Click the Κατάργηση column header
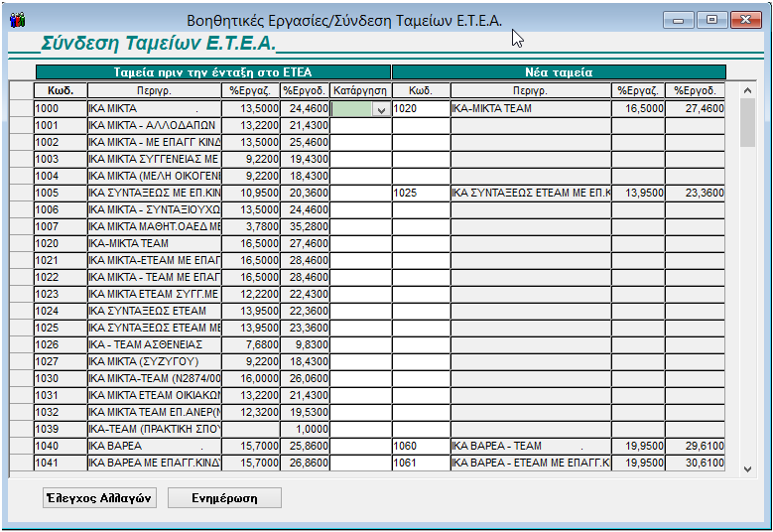This screenshot has height=532, width=773. click(360, 90)
